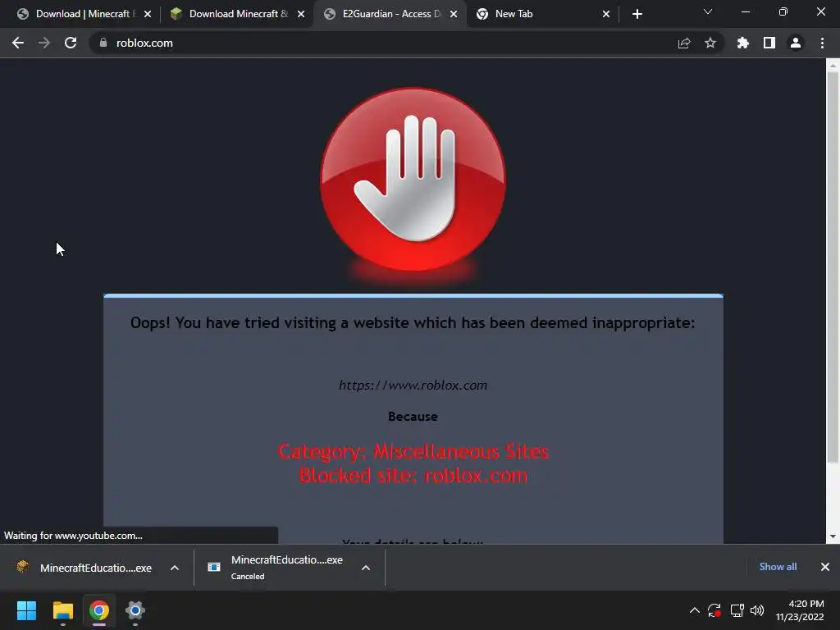Open the first MinecraftEducatio....exe download
This screenshot has height=630, width=840.
point(85,568)
